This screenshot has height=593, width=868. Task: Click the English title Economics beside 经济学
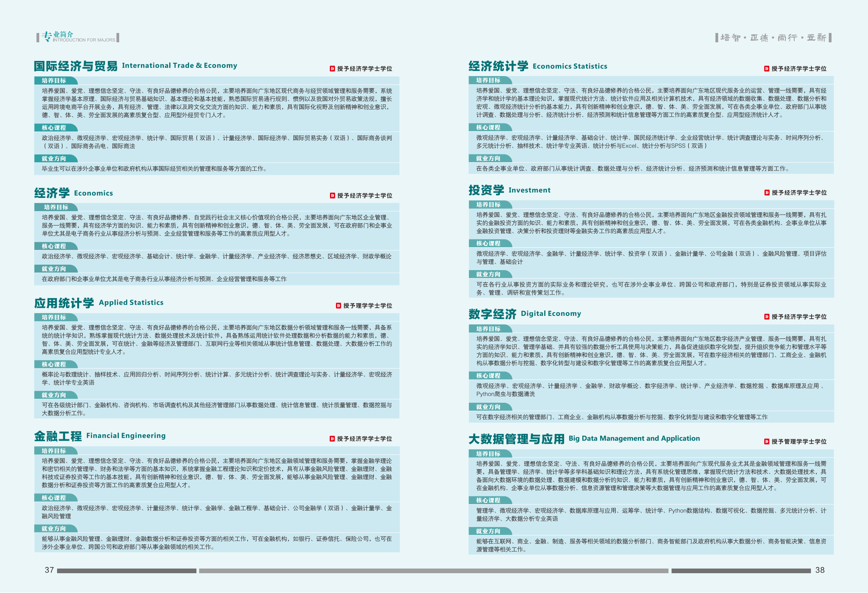(94, 193)
